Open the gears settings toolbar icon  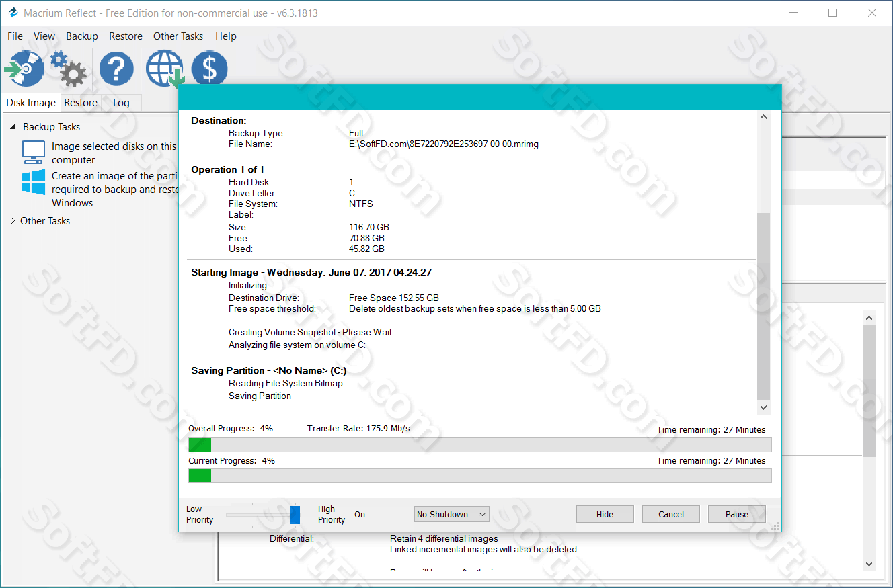pos(68,69)
